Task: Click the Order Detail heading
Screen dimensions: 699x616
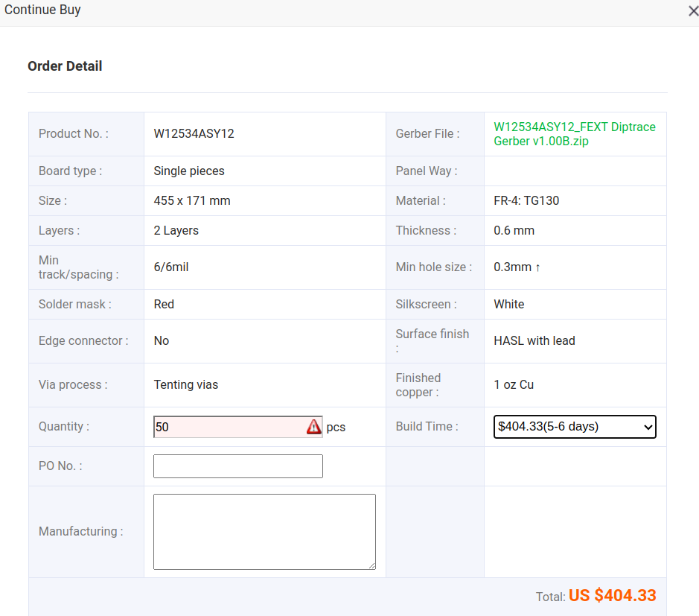Action: tap(65, 66)
